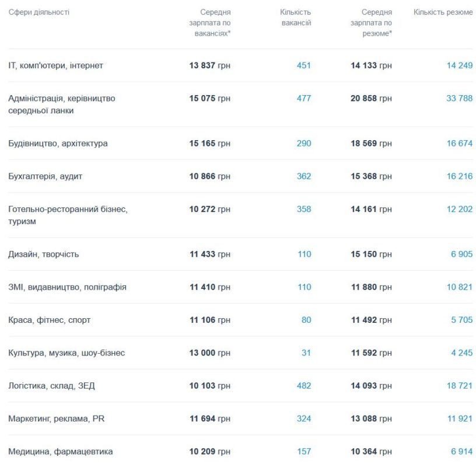Open the 362 vacancies for Бухгалтерія, аудит

point(303,176)
